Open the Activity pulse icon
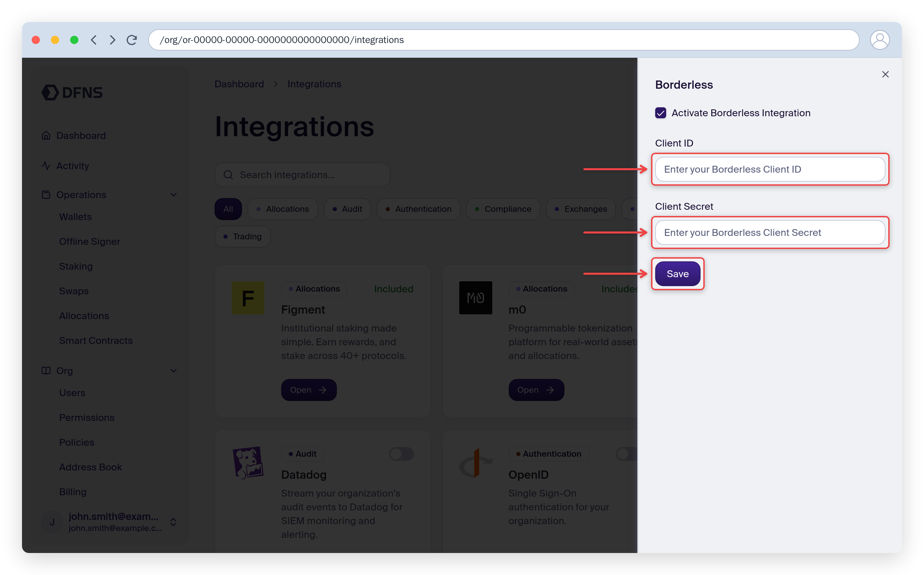 pos(46,166)
